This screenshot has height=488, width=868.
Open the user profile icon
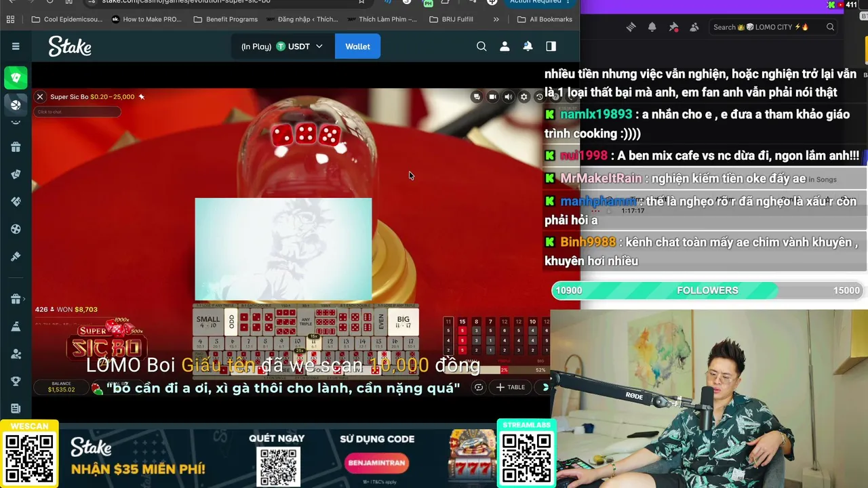click(x=505, y=46)
